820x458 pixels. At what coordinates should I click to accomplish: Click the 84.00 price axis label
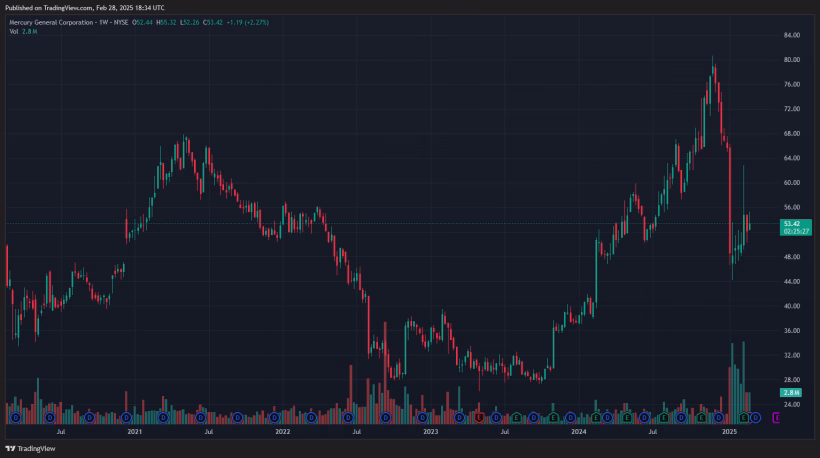(x=792, y=35)
